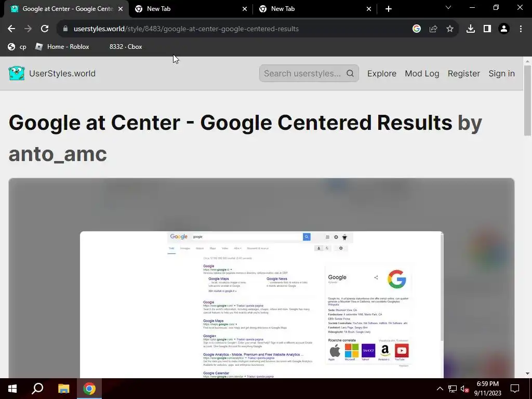Close the second New Tab
532x399 pixels.
pyautogui.click(x=245, y=9)
